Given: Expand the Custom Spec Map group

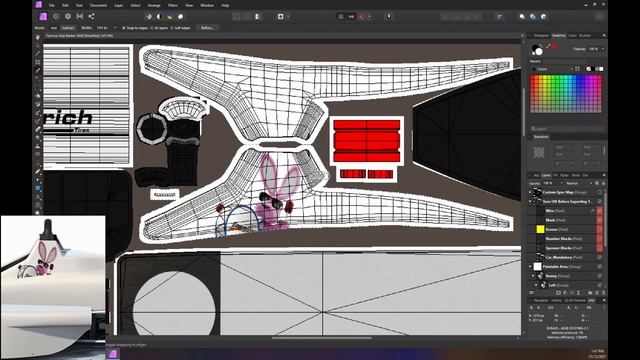Looking at the screenshot, I should click(530, 192).
